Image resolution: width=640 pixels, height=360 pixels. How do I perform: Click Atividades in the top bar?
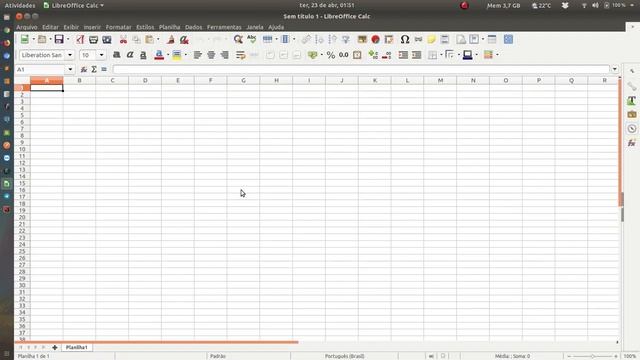tap(20, 5)
